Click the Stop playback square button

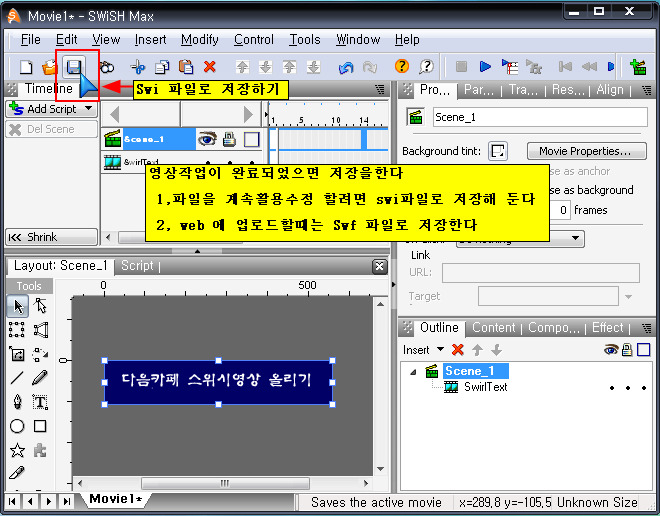pyautogui.click(x=461, y=66)
